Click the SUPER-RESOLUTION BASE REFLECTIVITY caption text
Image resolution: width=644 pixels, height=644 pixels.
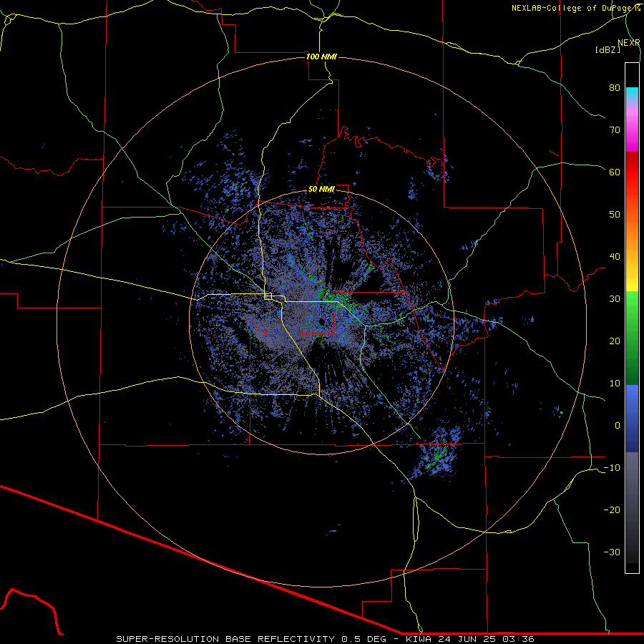pyautogui.click(x=225, y=639)
